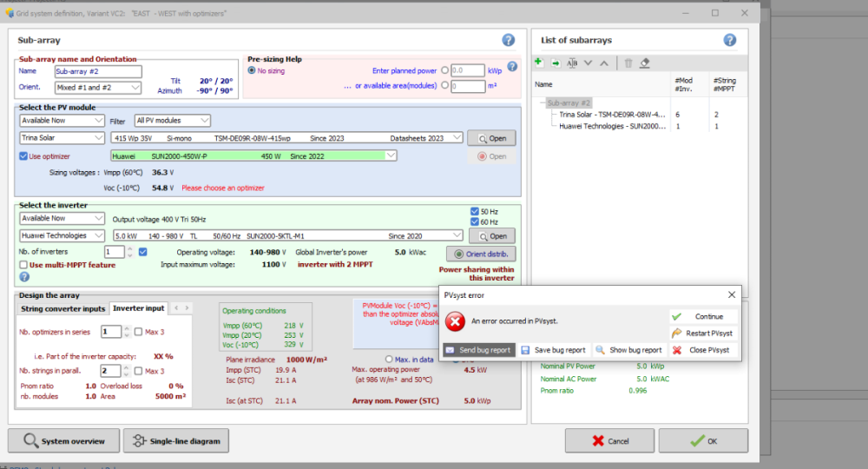Click the Sub-array name input field

(x=97, y=71)
